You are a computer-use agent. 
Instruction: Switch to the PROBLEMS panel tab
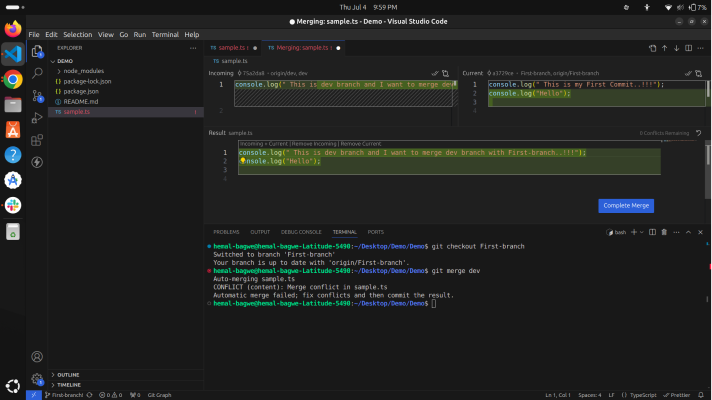[x=226, y=232]
